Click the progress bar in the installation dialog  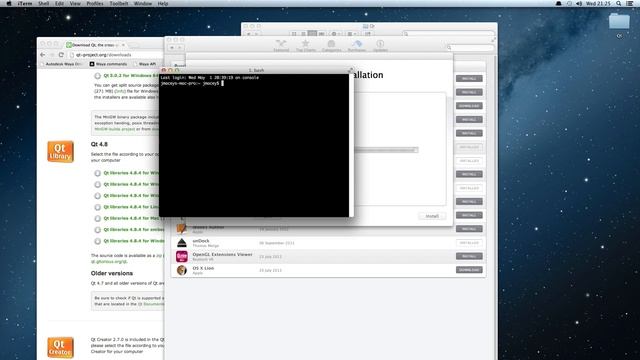click(386, 150)
